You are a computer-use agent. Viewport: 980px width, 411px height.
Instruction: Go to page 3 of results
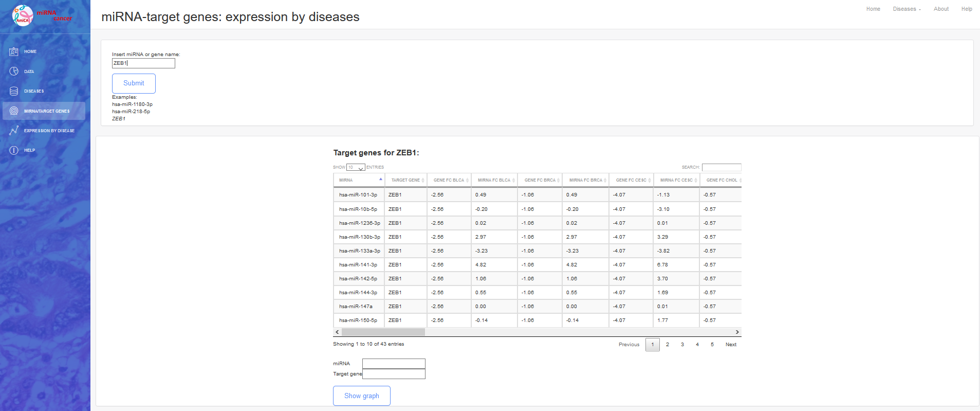click(682, 345)
